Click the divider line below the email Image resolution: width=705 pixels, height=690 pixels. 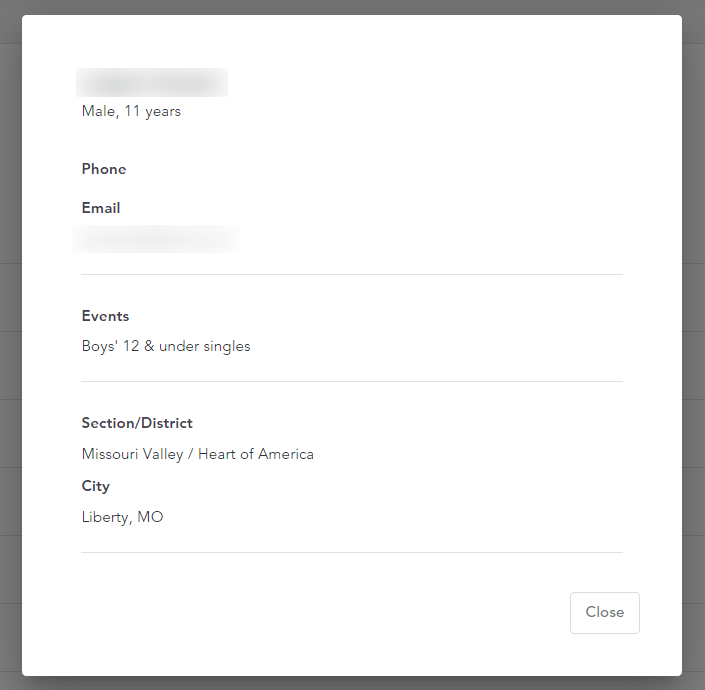pos(352,274)
